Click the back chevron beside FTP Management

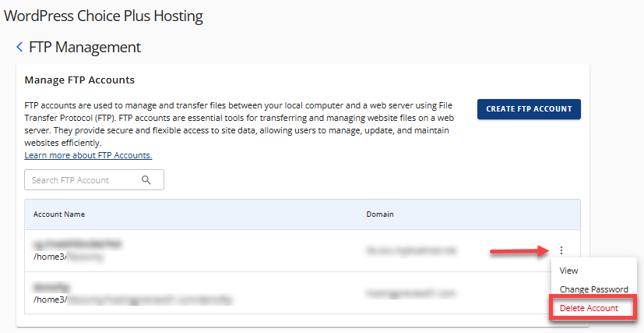(x=19, y=48)
